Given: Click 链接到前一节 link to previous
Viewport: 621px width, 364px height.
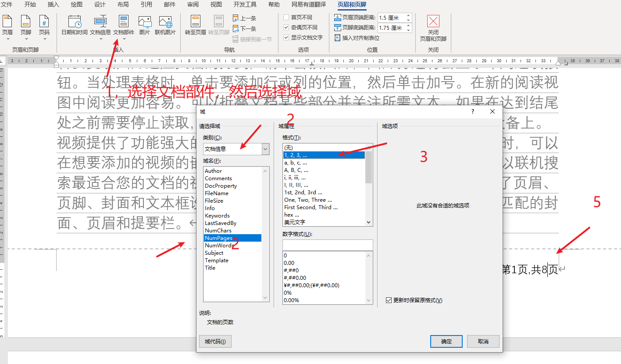Looking at the screenshot, I should [252, 39].
